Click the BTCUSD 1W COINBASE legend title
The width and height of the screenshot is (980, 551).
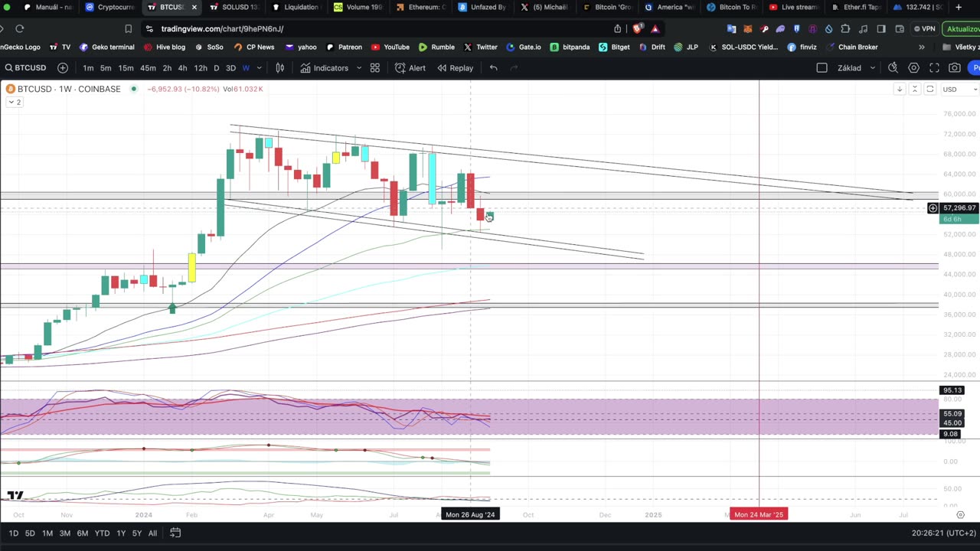69,89
